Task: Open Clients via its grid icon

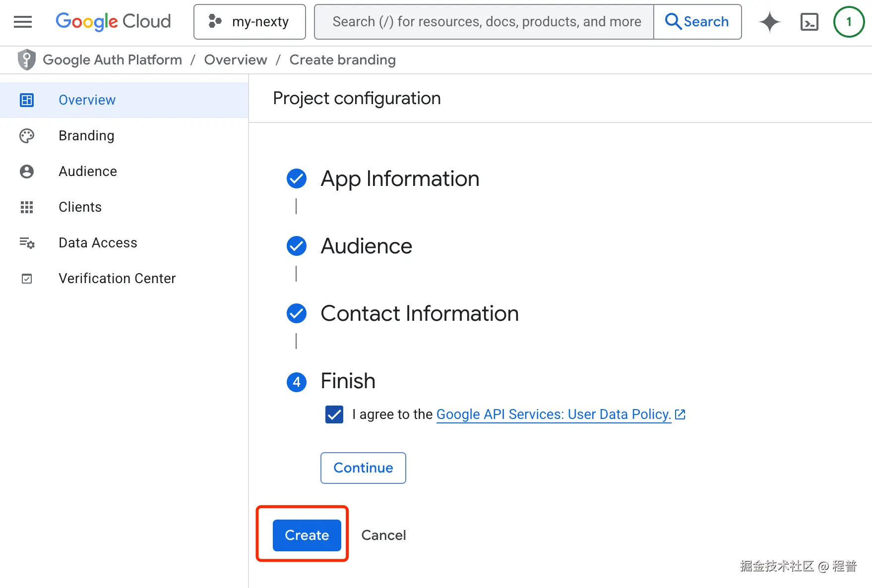Action: [x=26, y=207]
